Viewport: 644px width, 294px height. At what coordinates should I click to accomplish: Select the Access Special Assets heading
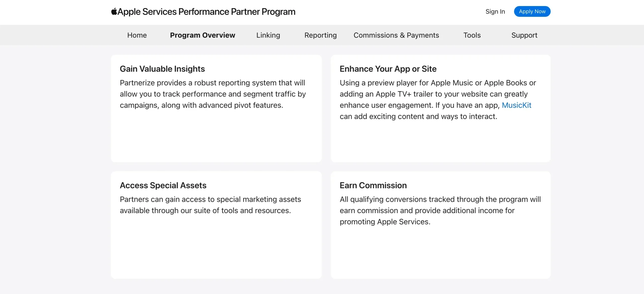pos(163,185)
